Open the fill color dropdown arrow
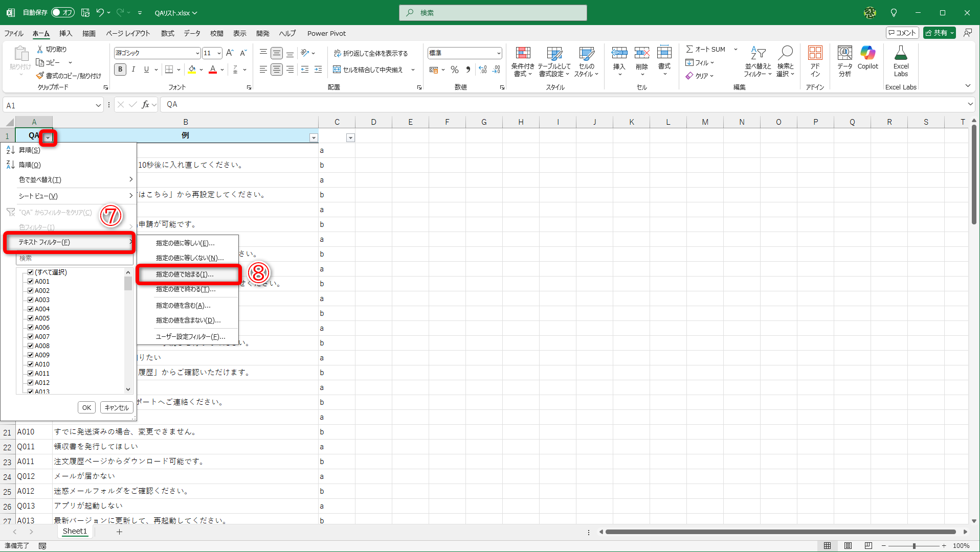The width and height of the screenshot is (980, 552). 202,70
